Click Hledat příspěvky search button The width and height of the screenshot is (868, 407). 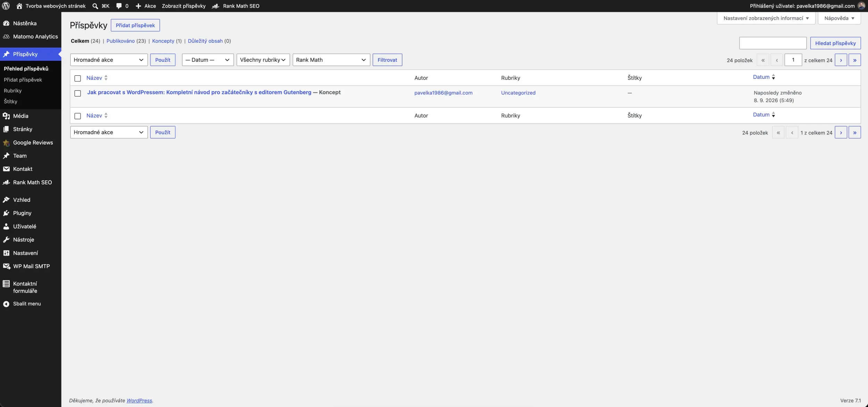[835, 43]
